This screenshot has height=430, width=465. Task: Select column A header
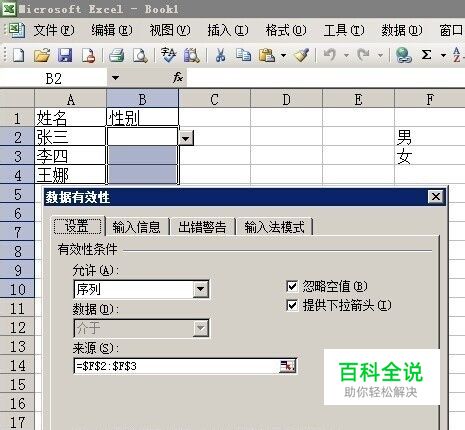70,99
